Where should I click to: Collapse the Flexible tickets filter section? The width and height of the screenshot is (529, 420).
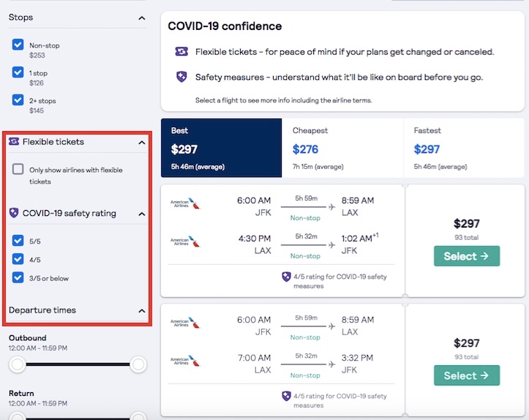142,143
